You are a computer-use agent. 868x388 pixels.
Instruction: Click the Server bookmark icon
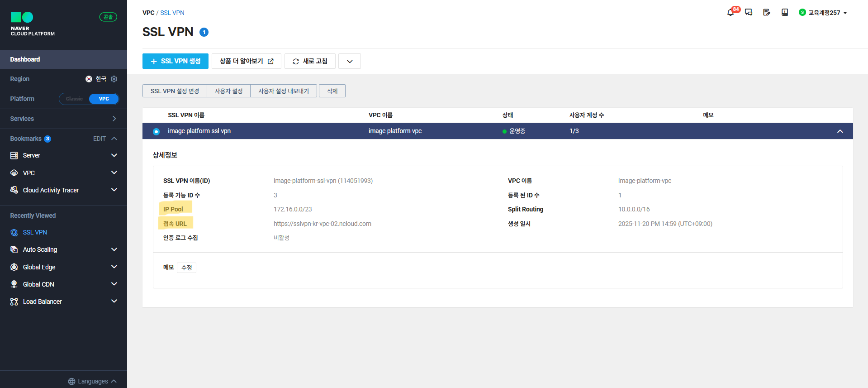pyautogui.click(x=14, y=155)
